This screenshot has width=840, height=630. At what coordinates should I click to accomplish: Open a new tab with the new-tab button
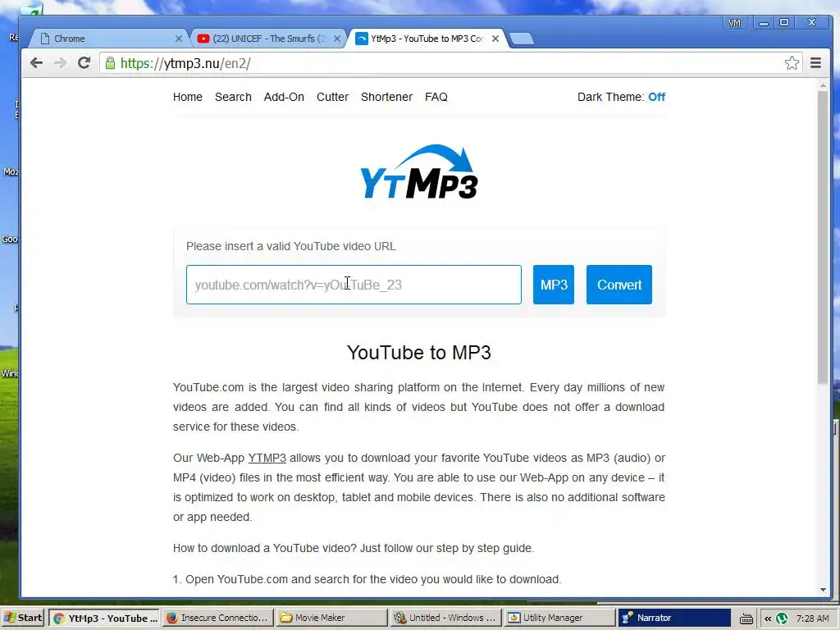521,39
